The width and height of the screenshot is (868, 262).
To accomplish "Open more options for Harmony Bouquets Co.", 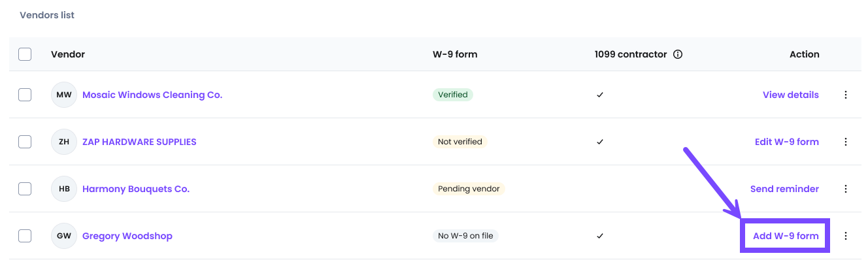I will point(846,189).
